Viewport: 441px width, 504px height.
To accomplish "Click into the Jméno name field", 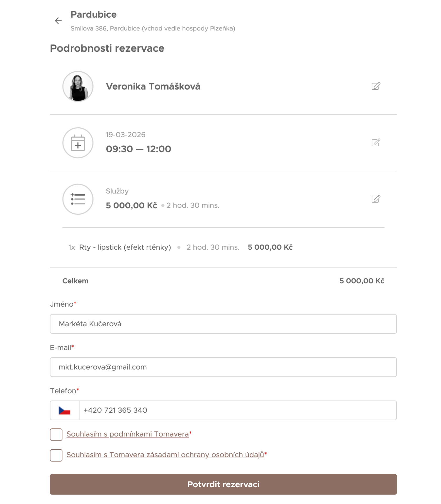I will [x=223, y=324].
